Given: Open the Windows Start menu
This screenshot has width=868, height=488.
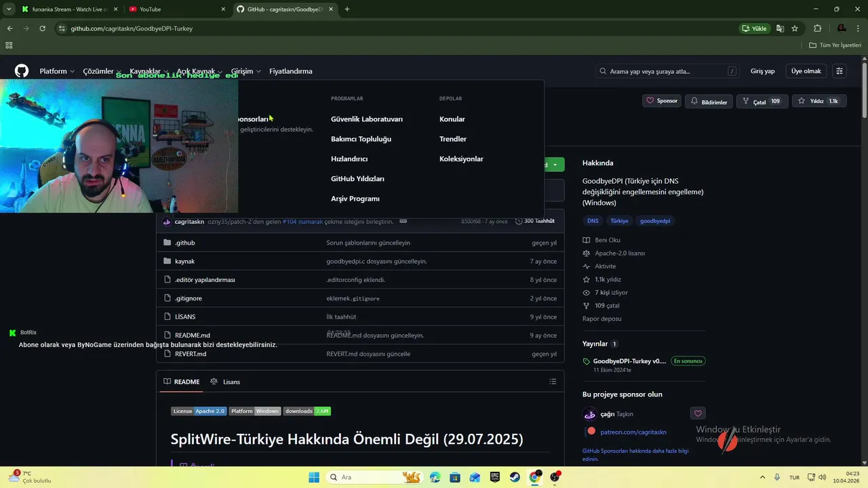Looking at the screenshot, I should [x=314, y=477].
